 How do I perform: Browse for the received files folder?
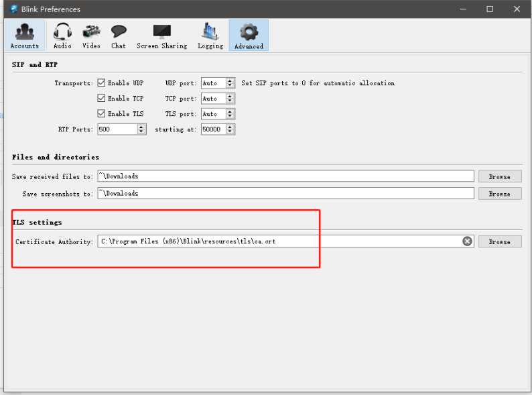pyautogui.click(x=500, y=176)
